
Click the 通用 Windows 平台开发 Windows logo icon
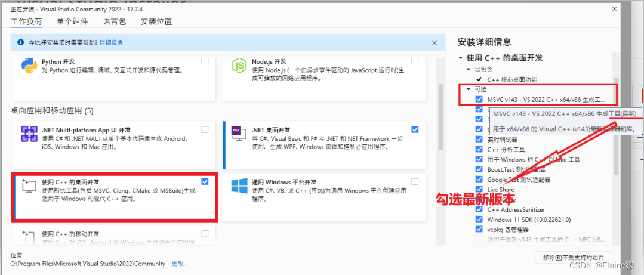(239, 186)
